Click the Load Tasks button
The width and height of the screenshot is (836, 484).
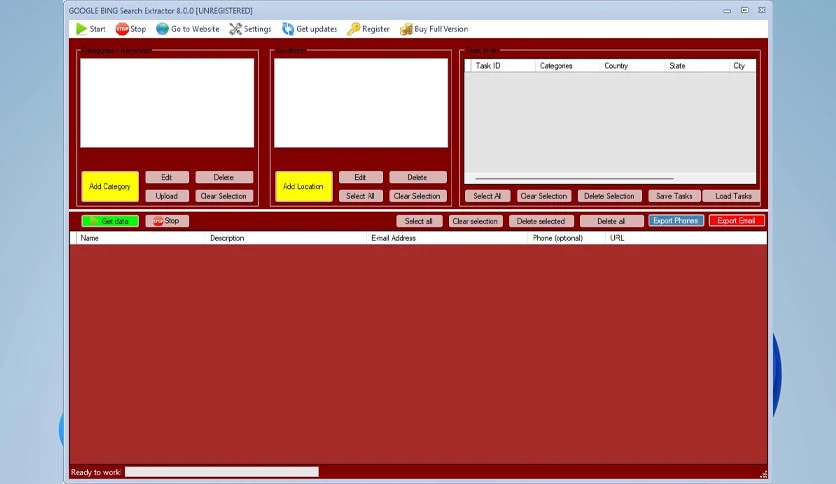(x=734, y=196)
